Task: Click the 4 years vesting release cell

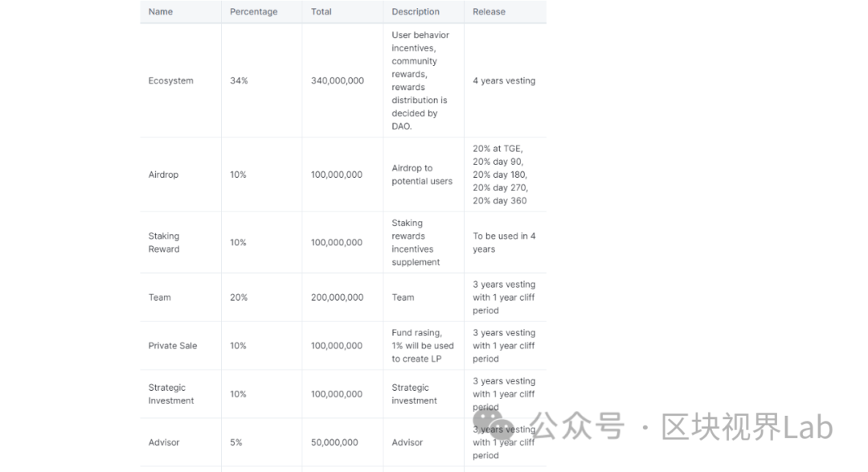Action: 504,80
